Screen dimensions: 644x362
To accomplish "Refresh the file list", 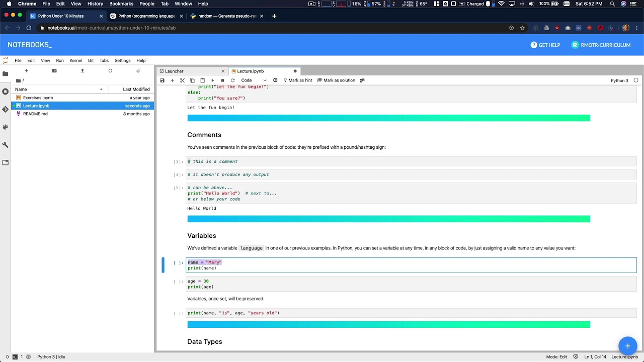I will coord(110,71).
